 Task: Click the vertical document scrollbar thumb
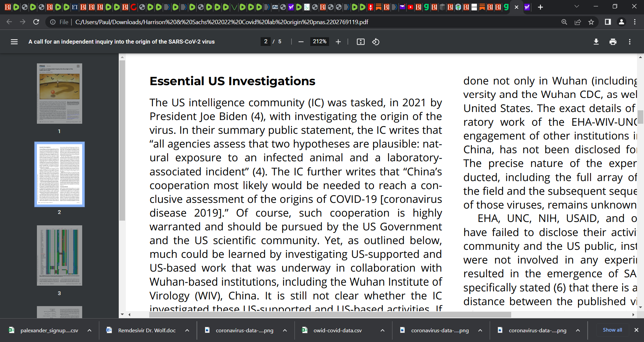pos(640,117)
